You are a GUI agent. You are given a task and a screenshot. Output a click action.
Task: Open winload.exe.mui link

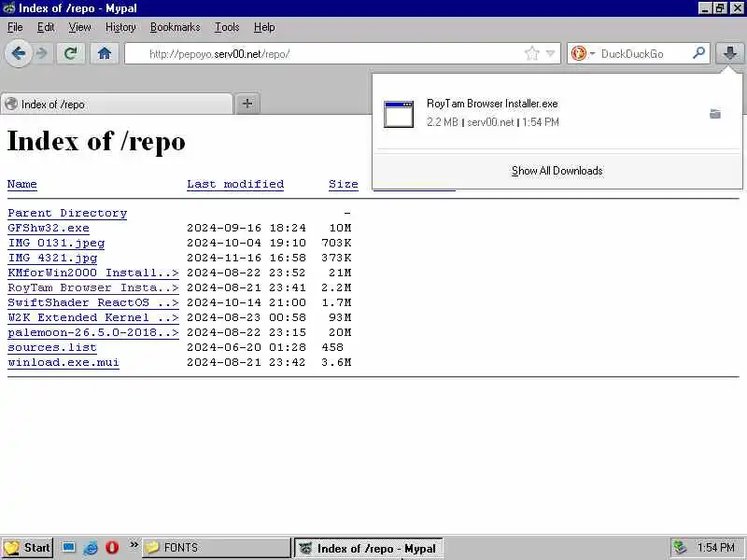[x=63, y=362]
